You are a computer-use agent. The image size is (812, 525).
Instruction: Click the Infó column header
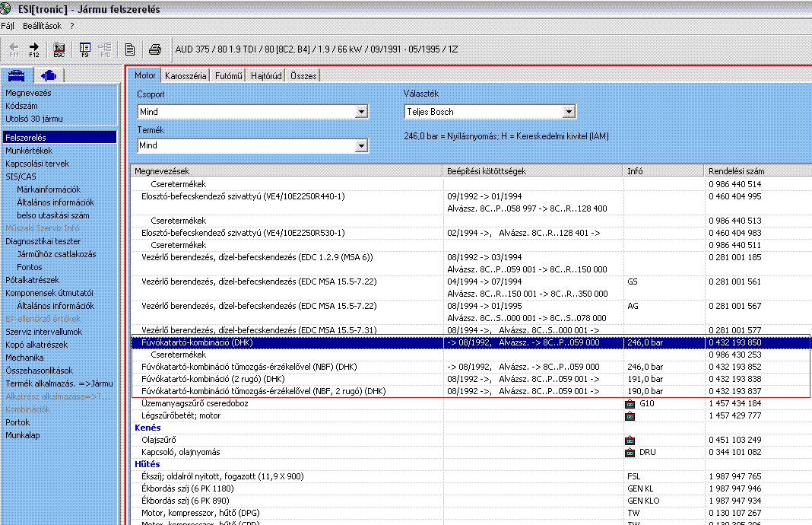(664, 171)
